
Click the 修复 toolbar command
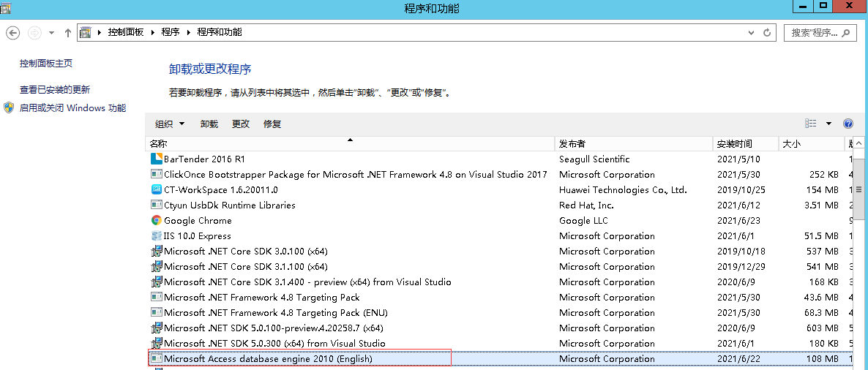[272, 124]
